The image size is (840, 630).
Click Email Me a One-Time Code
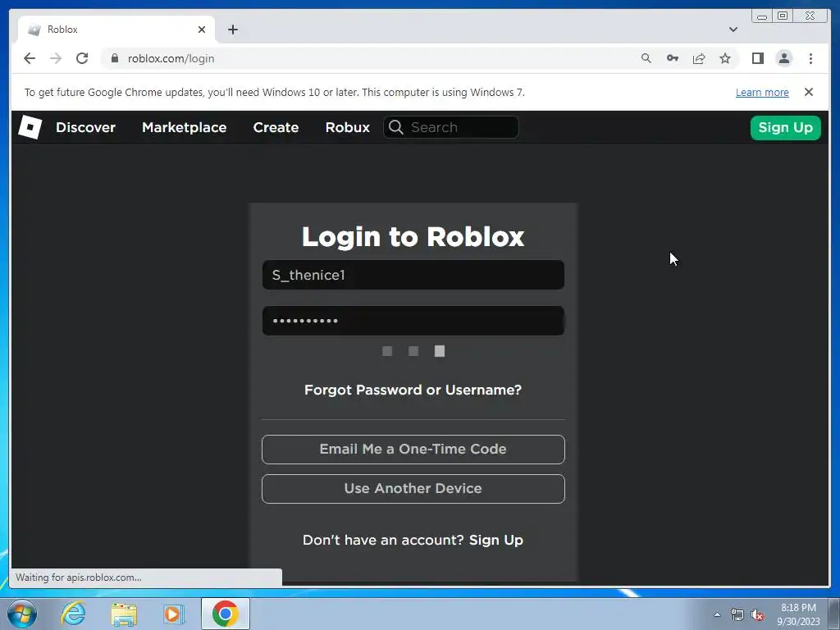click(413, 450)
